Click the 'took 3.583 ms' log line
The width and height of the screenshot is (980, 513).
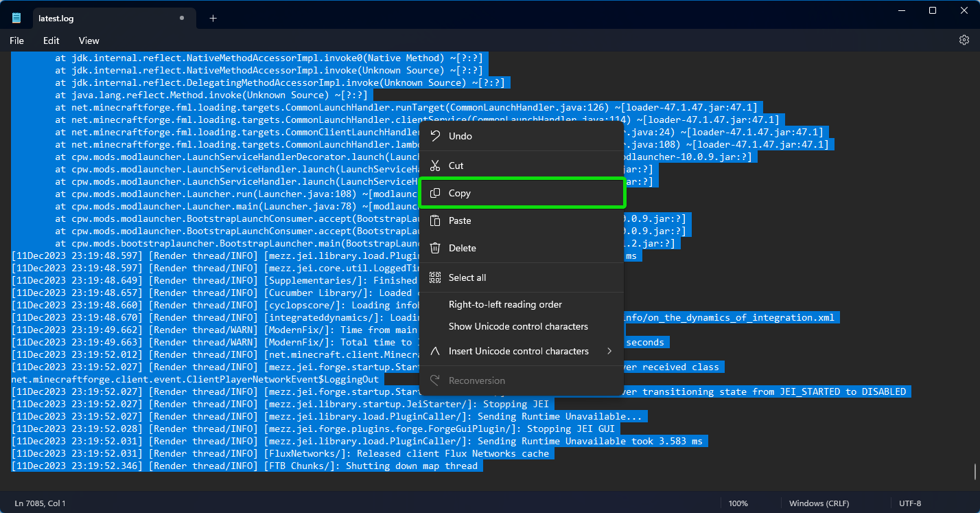[360, 441]
